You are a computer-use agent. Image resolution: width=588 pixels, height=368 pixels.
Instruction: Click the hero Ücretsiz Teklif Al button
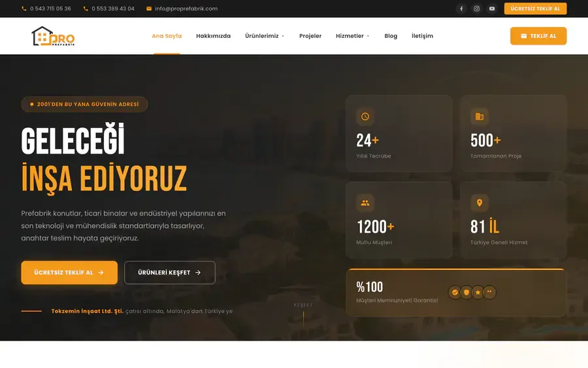69,273
